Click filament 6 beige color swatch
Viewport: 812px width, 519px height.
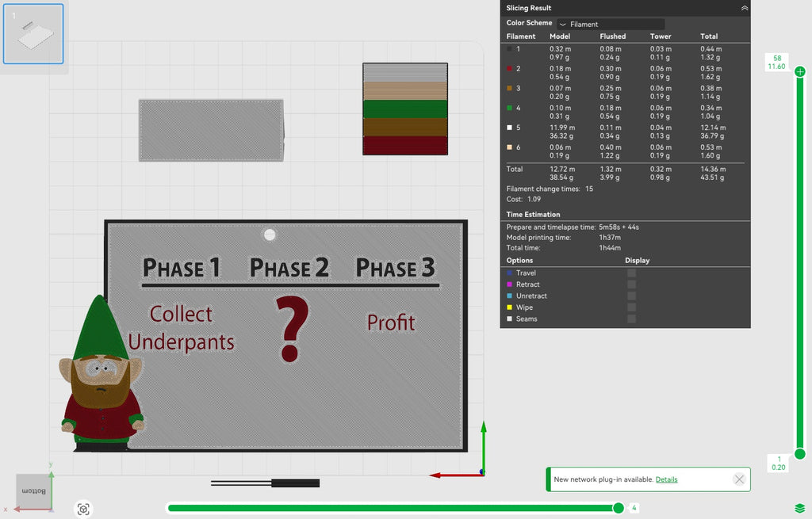click(x=510, y=147)
